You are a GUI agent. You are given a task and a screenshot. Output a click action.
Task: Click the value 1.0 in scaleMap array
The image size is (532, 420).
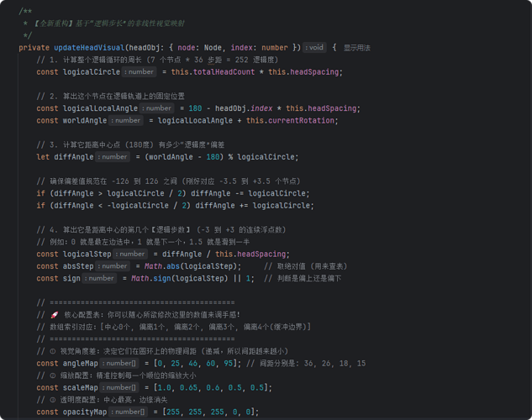coord(164,388)
